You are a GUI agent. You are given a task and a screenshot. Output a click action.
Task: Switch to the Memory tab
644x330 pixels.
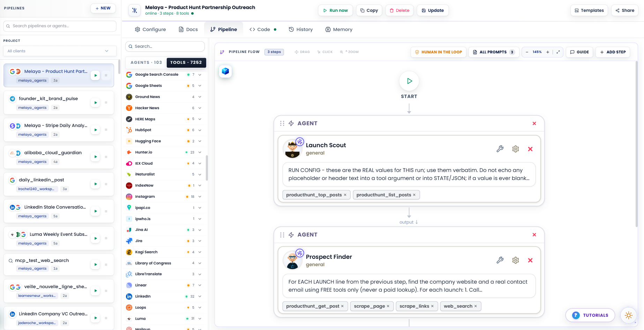click(339, 30)
